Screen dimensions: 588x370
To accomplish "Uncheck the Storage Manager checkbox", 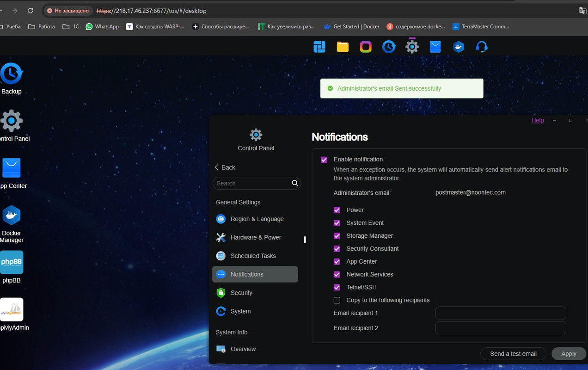I will click(337, 236).
